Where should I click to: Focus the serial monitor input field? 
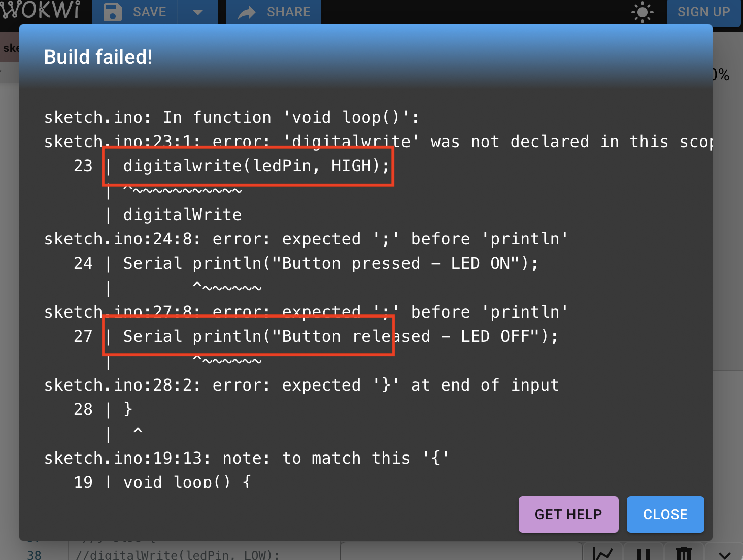coord(461,553)
